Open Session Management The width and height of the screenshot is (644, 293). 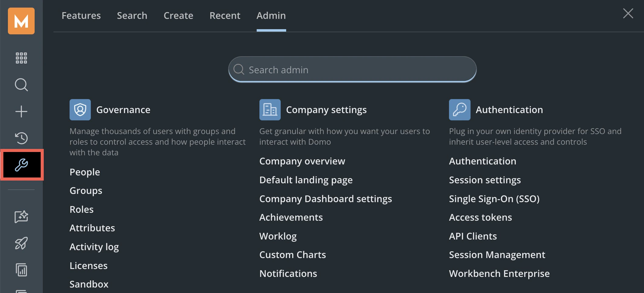497,255
